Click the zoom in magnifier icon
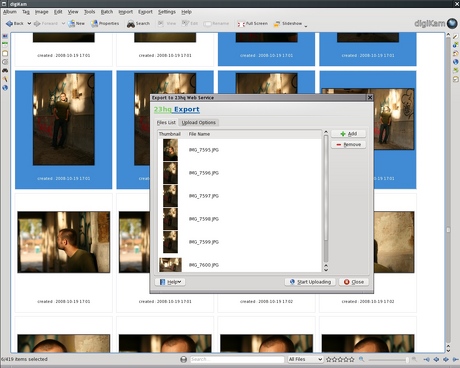Screen dimensions: 460x368 click(x=414, y=359)
